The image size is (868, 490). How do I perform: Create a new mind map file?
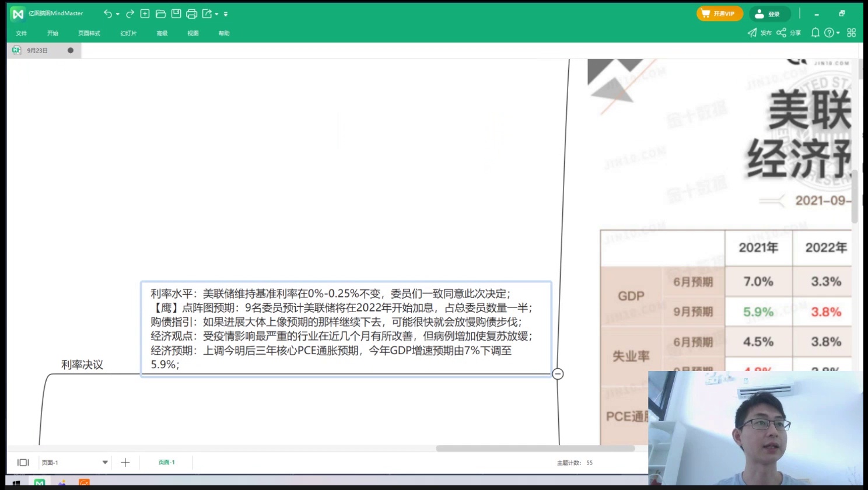coord(145,13)
